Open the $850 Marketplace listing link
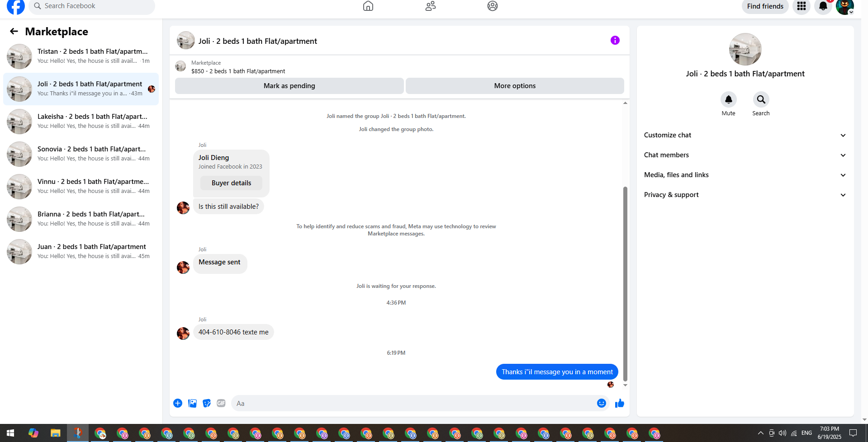This screenshot has height=442, width=868. tap(238, 71)
